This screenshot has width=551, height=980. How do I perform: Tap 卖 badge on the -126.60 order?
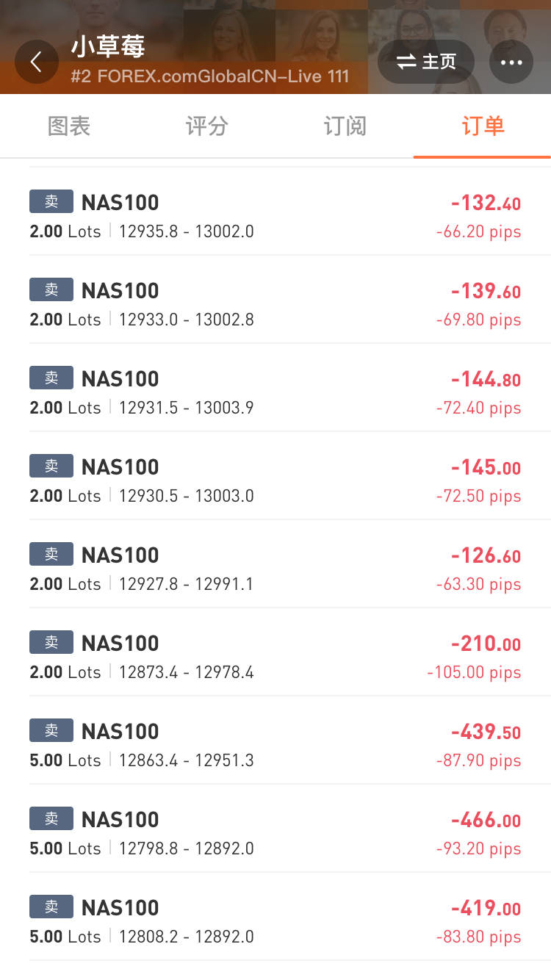(51, 554)
